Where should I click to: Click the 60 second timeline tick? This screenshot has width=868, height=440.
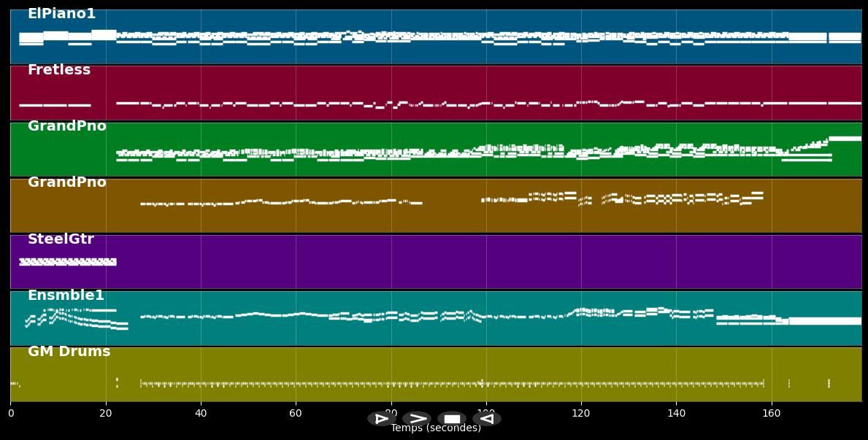click(295, 412)
